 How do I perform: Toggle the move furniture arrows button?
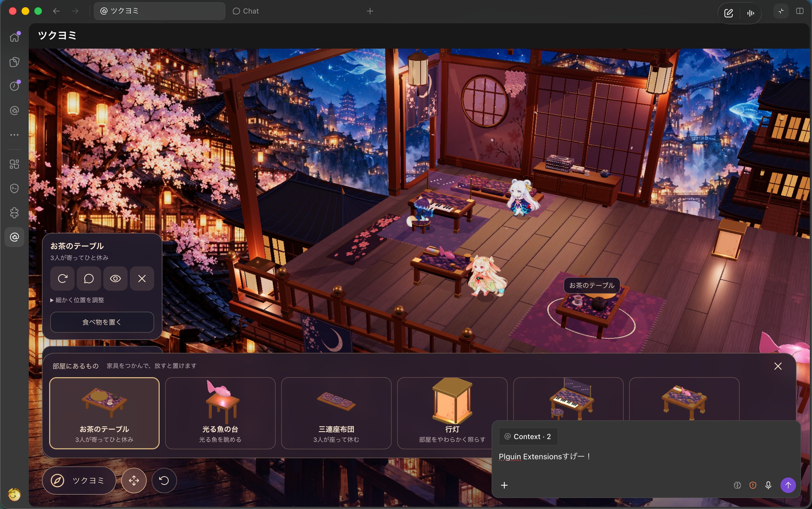click(x=134, y=480)
